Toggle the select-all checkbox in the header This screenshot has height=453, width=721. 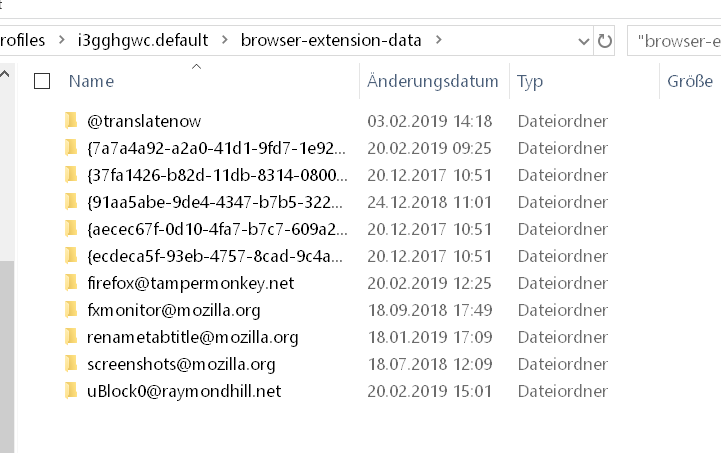42,81
